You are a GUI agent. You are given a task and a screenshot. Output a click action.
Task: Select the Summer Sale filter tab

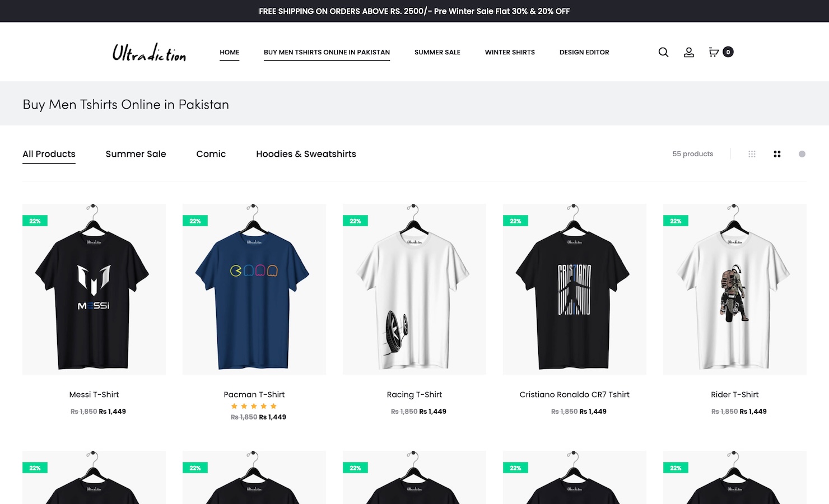(136, 154)
